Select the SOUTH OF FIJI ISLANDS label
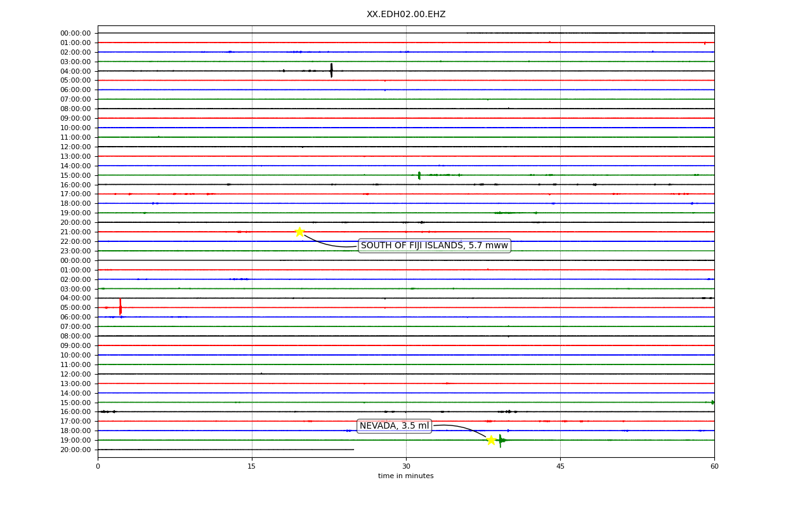Screen dimensions: 812x508 (x=435, y=246)
